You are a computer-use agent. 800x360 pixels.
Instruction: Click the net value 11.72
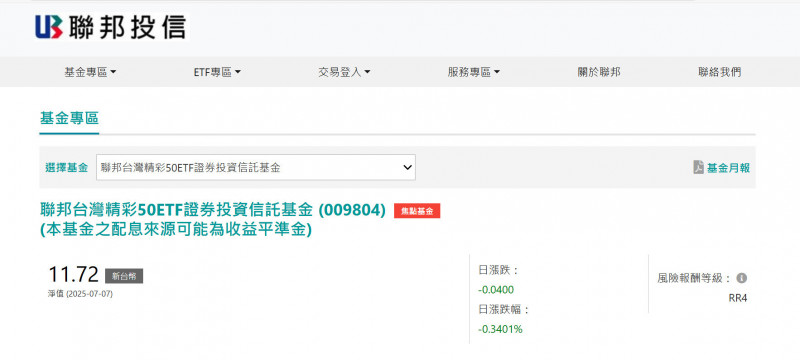[x=73, y=275]
